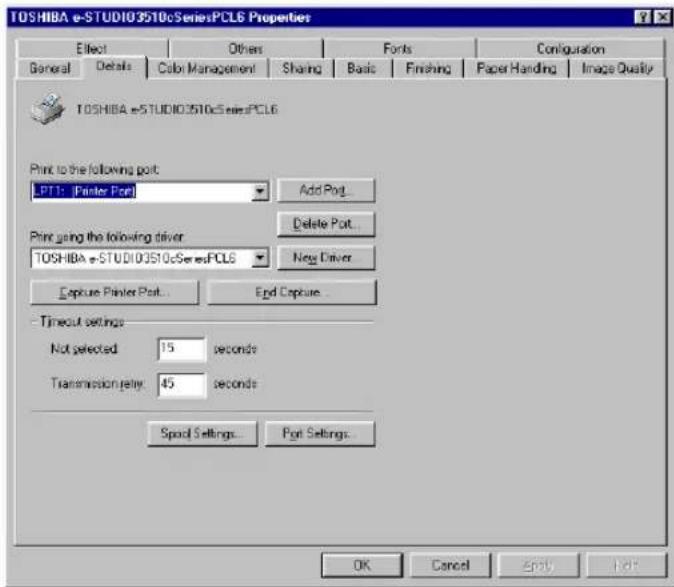Click the Add Port button
The height and width of the screenshot is (587, 674).
pyautogui.click(x=326, y=190)
